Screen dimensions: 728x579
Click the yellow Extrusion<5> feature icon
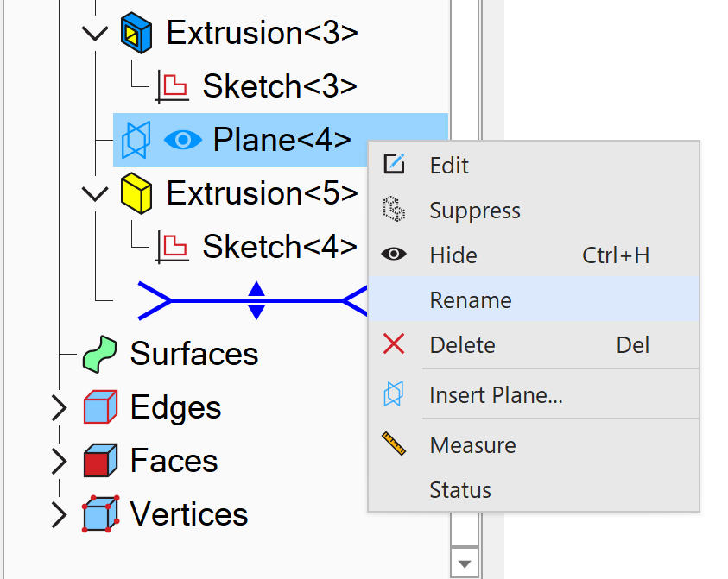click(x=136, y=193)
